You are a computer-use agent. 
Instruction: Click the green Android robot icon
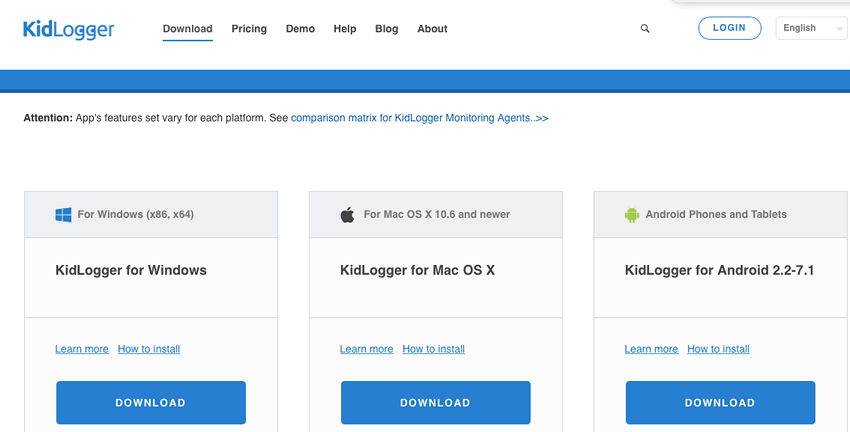coord(632,215)
